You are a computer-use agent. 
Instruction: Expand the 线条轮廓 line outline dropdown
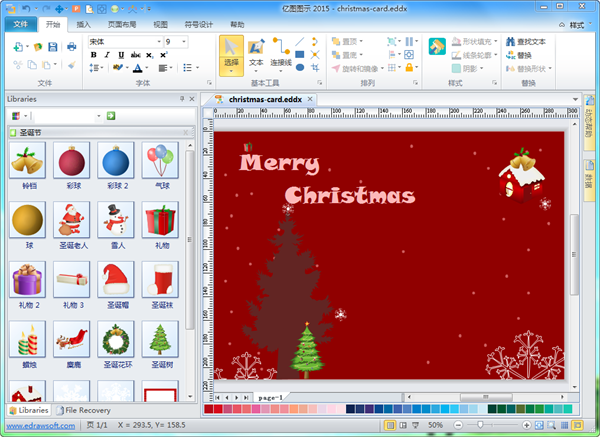point(496,55)
